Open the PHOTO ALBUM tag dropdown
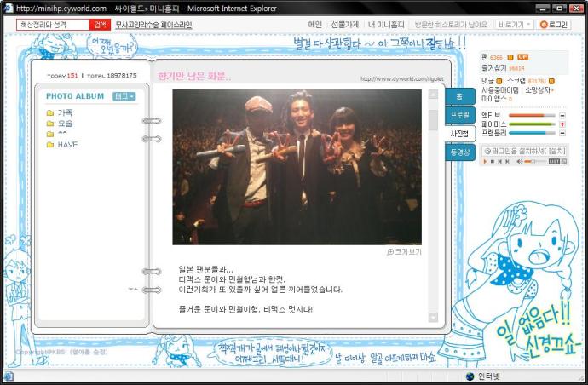Viewport: 588px width, 385px height. (x=124, y=96)
